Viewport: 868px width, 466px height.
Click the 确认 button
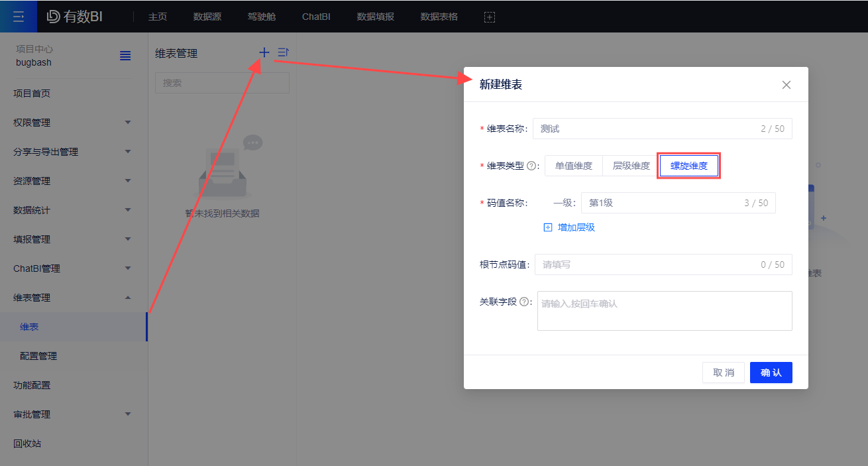[x=771, y=373]
